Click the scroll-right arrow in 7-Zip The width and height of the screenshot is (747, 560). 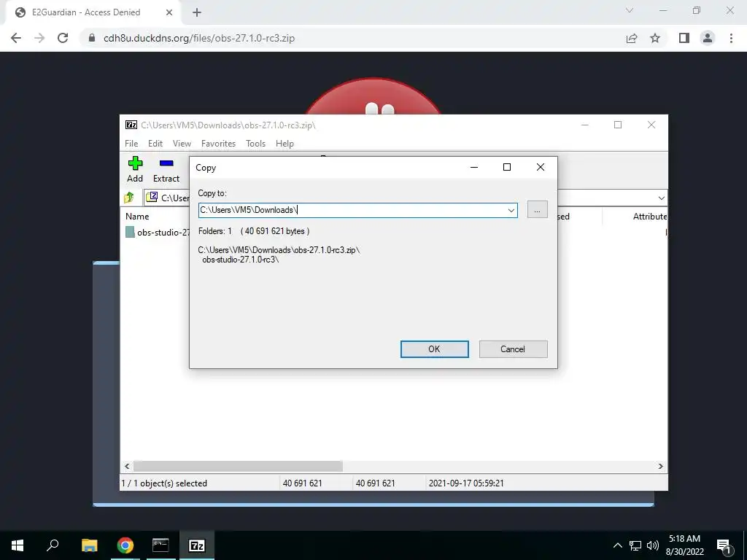tap(661, 466)
